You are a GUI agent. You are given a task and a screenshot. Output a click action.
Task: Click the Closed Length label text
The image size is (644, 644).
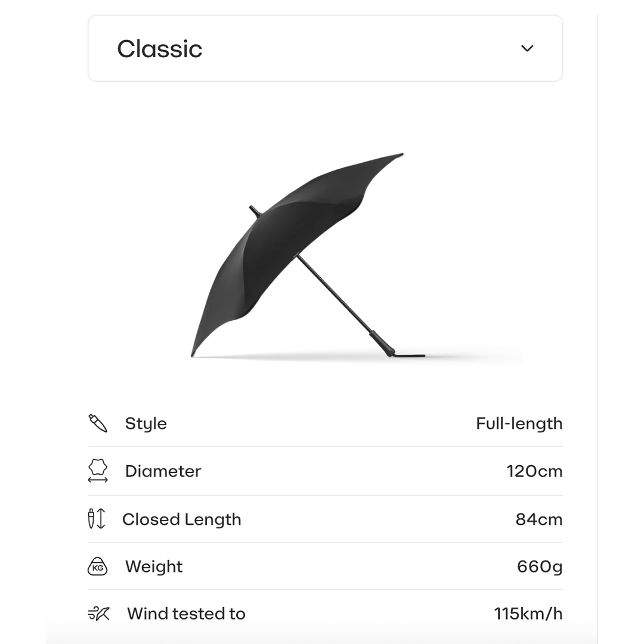(x=182, y=519)
